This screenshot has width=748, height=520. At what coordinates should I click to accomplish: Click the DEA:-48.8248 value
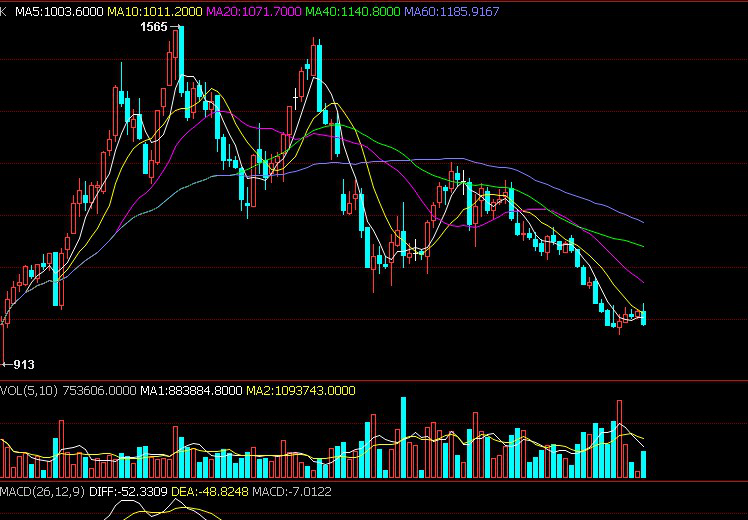tap(210, 491)
